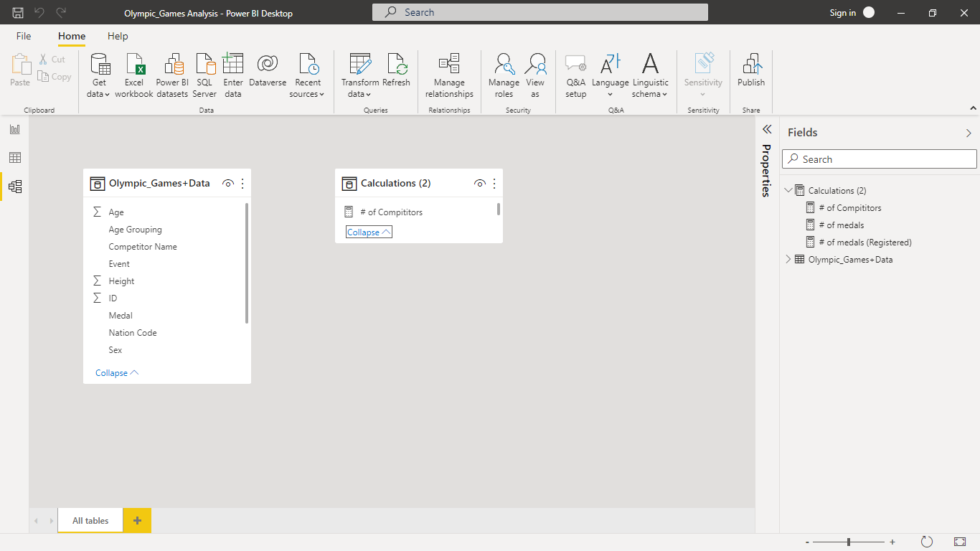Open Manage relationships
Screen dimensions: 980x551
tap(448, 75)
